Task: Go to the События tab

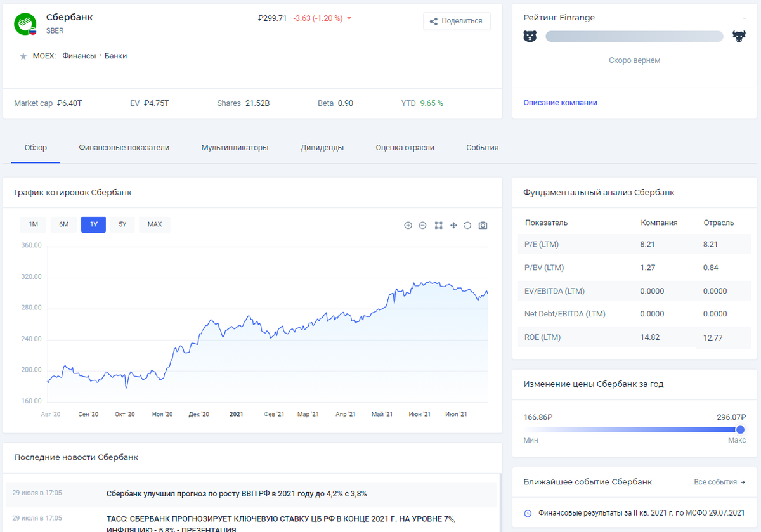Action: (483, 148)
